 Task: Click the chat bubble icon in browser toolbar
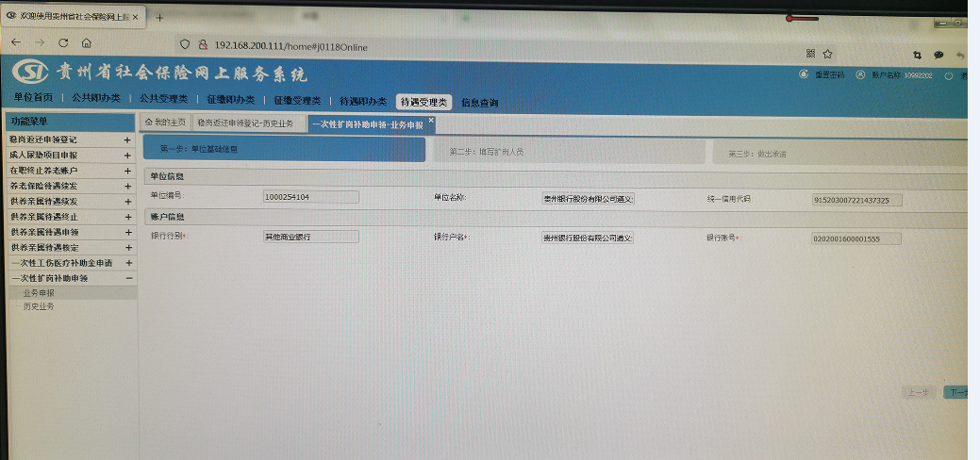click(x=938, y=56)
